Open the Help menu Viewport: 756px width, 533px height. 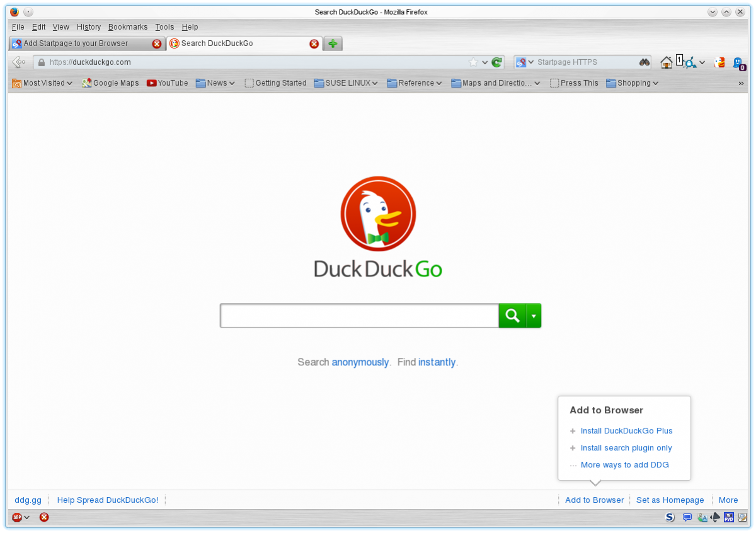click(x=190, y=27)
